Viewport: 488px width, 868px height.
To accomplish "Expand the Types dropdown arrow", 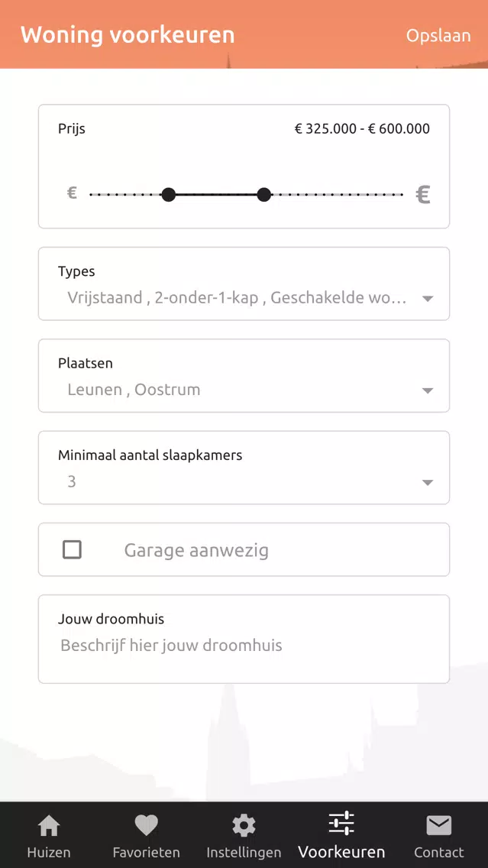I will [x=427, y=299].
